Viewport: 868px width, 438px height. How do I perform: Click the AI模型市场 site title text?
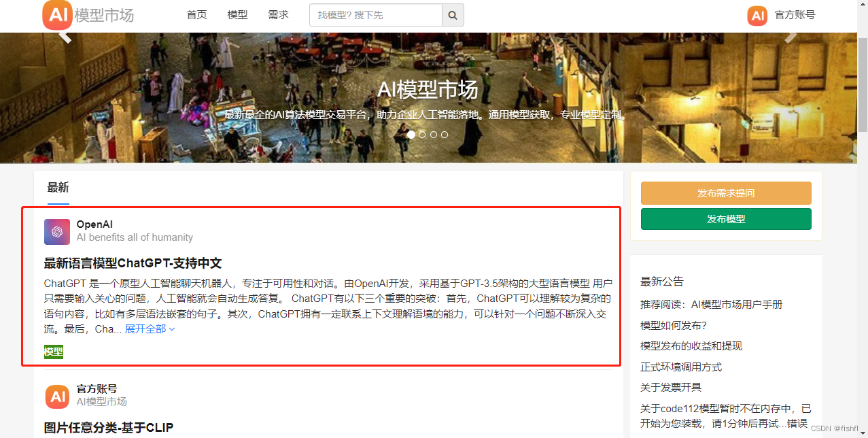[104, 15]
